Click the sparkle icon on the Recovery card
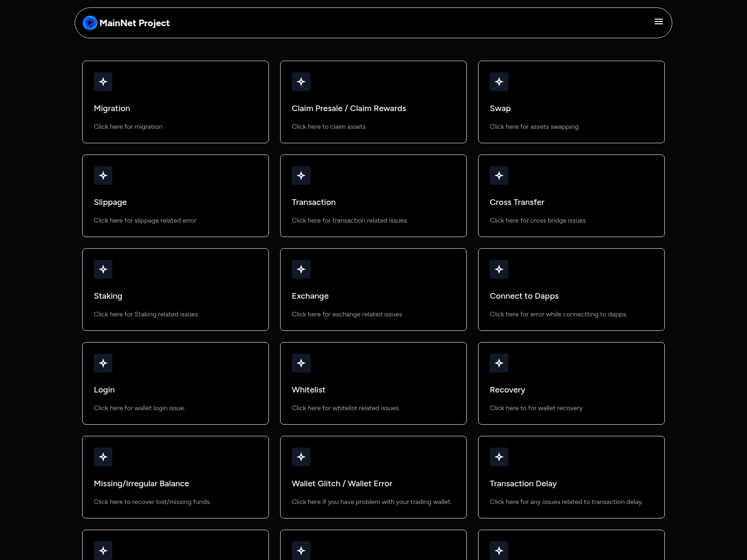The height and width of the screenshot is (560, 747). tap(499, 363)
